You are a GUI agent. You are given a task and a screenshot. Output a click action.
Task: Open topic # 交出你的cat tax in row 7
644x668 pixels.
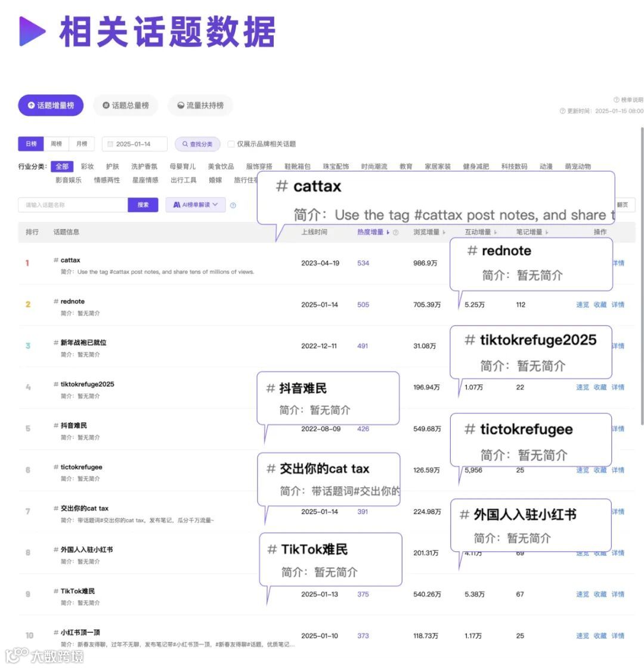[81, 508]
